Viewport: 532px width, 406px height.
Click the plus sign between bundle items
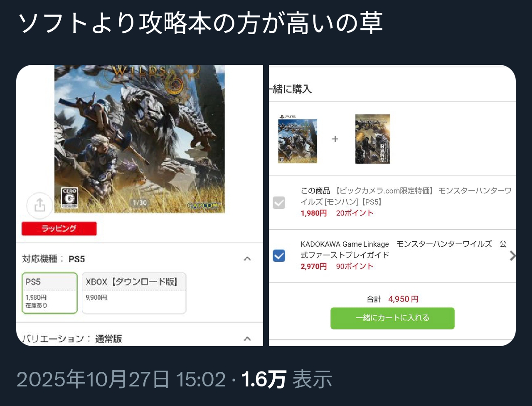coord(335,139)
